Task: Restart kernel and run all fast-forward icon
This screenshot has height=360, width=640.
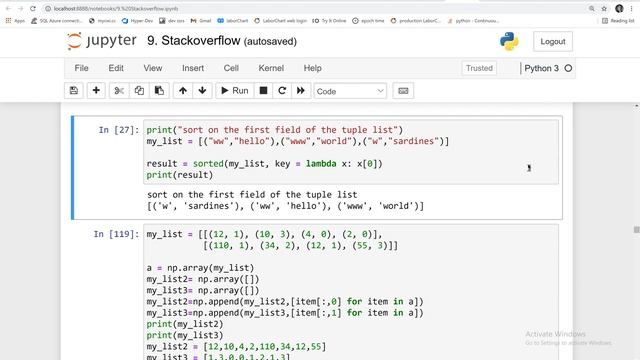Action: pos(301,91)
